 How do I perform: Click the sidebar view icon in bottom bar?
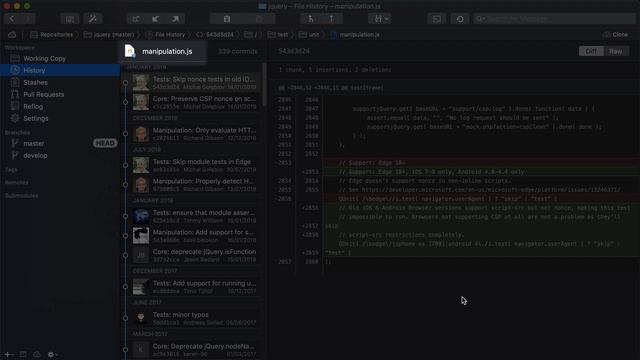coord(23,354)
